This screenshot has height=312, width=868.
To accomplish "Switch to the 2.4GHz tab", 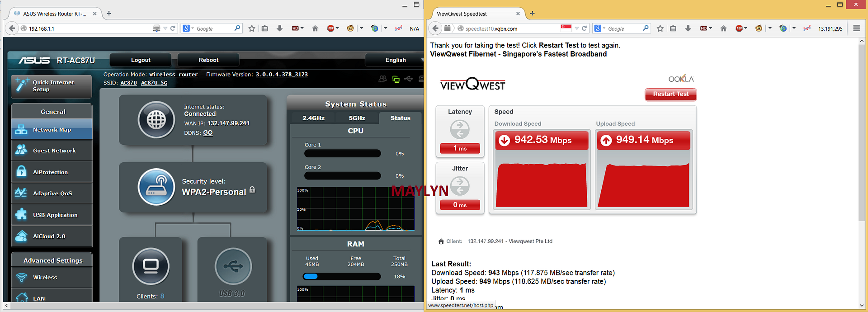I will (x=313, y=118).
